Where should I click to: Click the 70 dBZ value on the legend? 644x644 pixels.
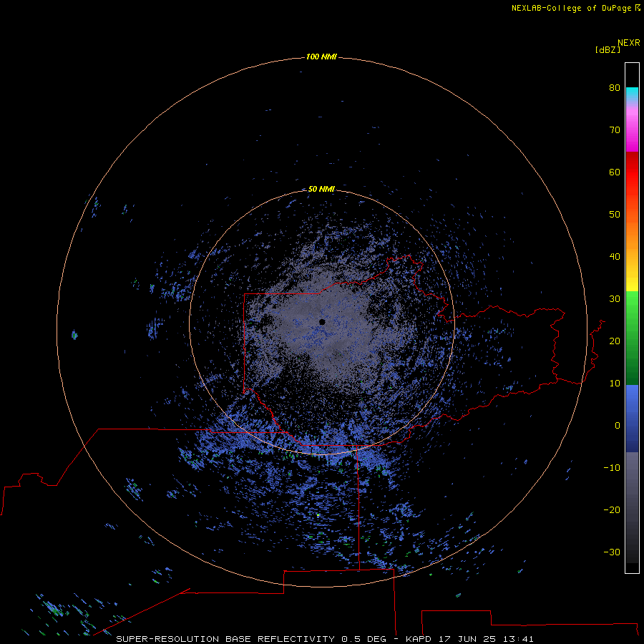point(615,130)
